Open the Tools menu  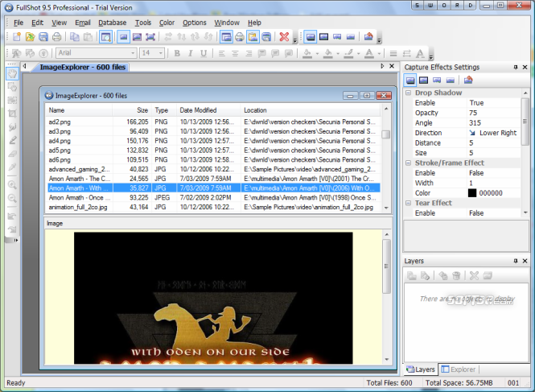143,23
